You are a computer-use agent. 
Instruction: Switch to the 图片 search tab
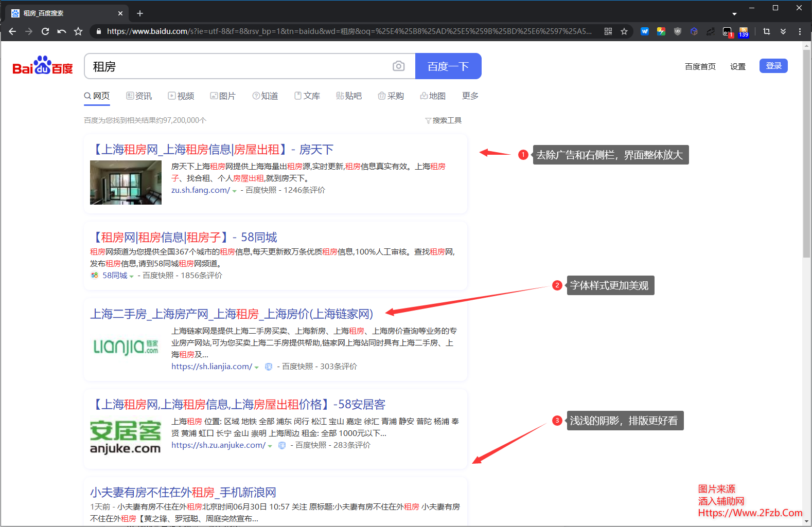point(223,96)
